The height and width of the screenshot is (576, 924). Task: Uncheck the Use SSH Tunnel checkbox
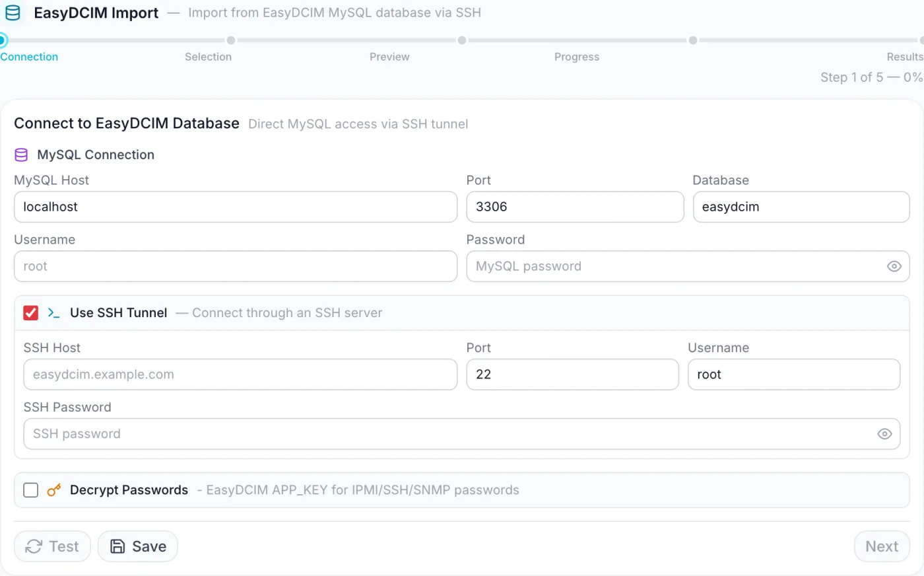click(x=31, y=313)
